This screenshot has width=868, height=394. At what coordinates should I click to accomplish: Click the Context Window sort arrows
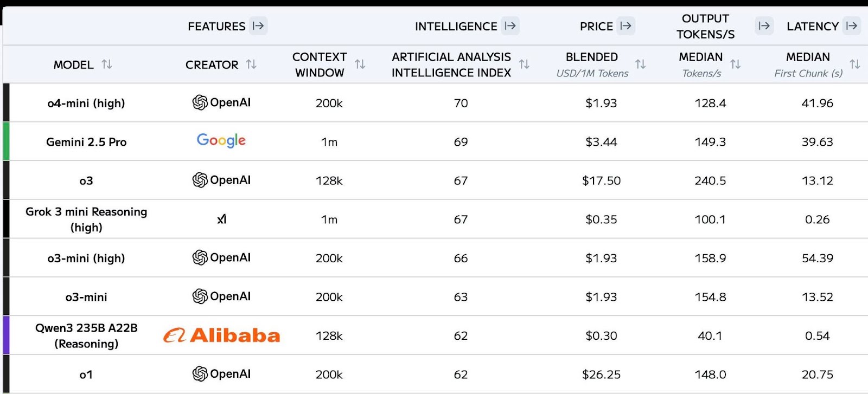(x=360, y=64)
